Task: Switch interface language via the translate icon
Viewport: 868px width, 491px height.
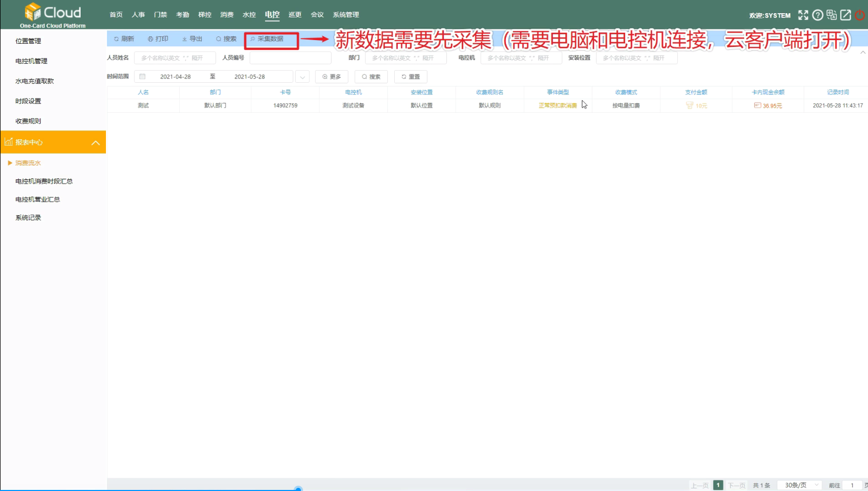Action: pyautogui.click(x=832, y=15)
